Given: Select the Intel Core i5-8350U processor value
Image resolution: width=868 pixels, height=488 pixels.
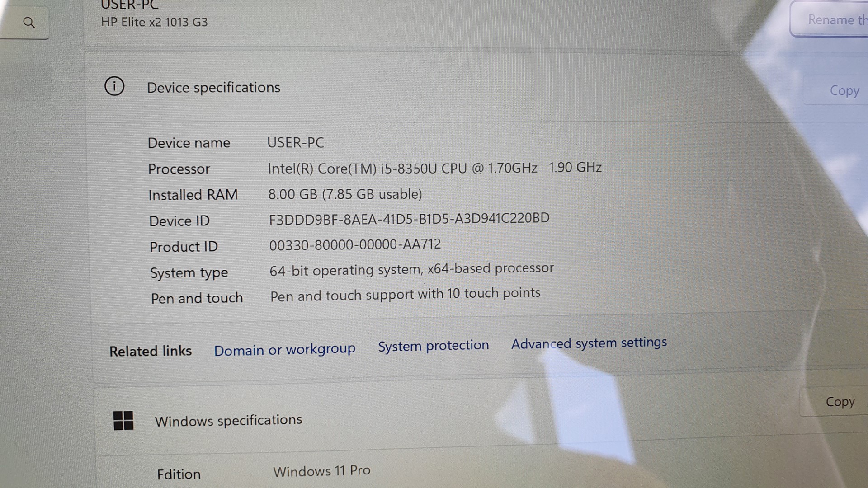Looking at the screenshot, I should click(434, 168).
